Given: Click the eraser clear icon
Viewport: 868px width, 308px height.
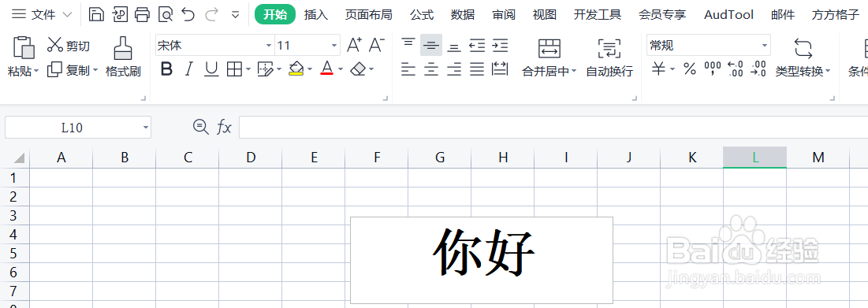Looking at the screenshot, I should pyautogui.click(x=359, y=69).
